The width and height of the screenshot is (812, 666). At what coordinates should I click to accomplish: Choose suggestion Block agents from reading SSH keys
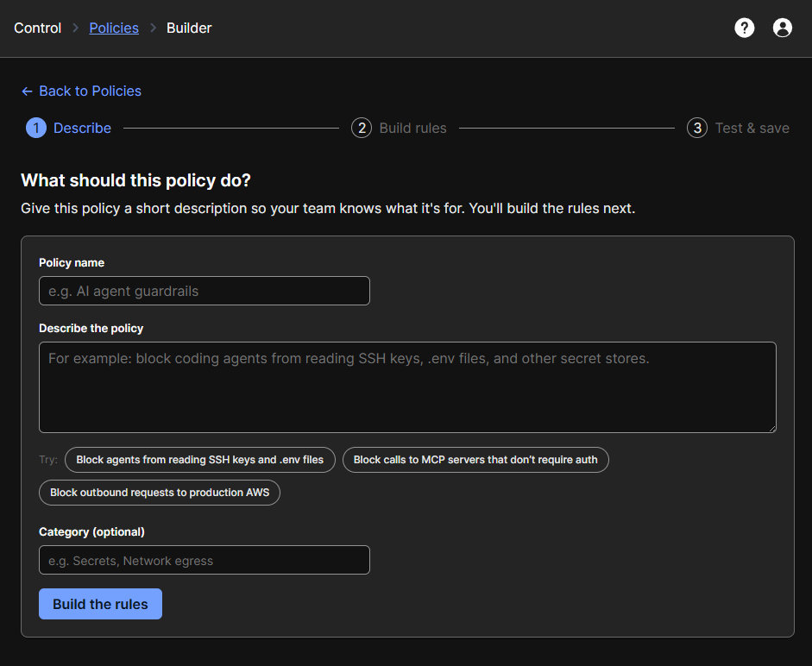(x=200, y=460)
